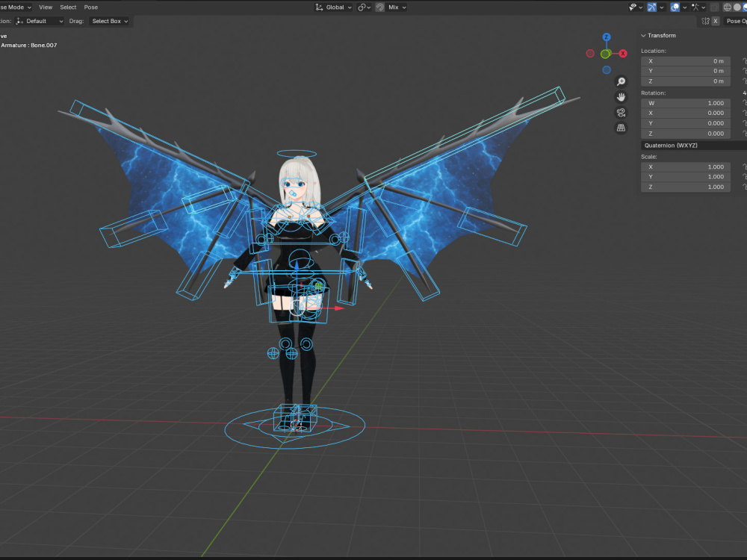
Task: Open the overlays options dropdown arrow
Action: tap(684, 7)
